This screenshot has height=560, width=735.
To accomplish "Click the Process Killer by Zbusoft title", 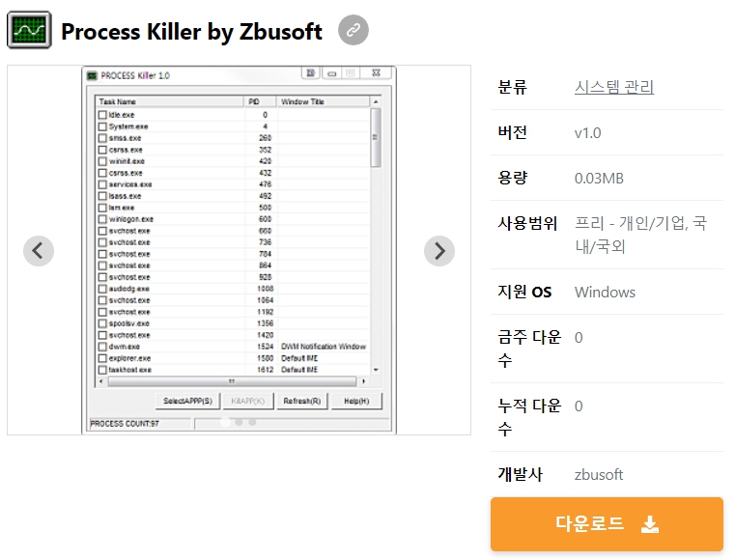I will pos(191,32).
